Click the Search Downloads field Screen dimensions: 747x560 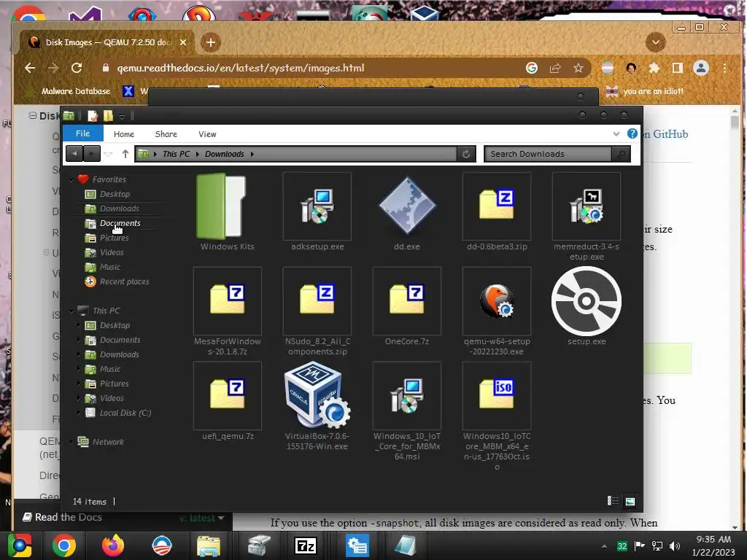(548, 154)
